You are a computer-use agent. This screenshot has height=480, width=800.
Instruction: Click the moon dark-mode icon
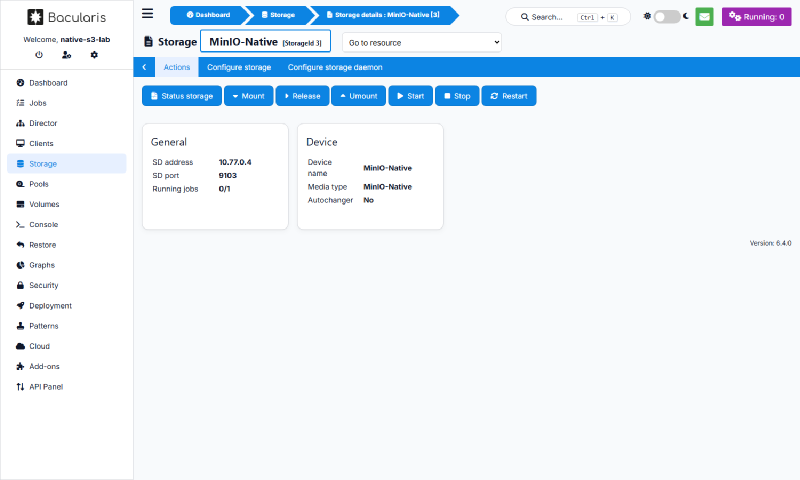coord(686,16)
